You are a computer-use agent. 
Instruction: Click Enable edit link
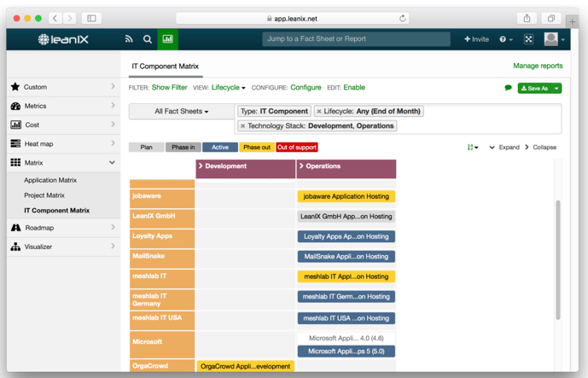pyautogui.click(x=354, y=87)
